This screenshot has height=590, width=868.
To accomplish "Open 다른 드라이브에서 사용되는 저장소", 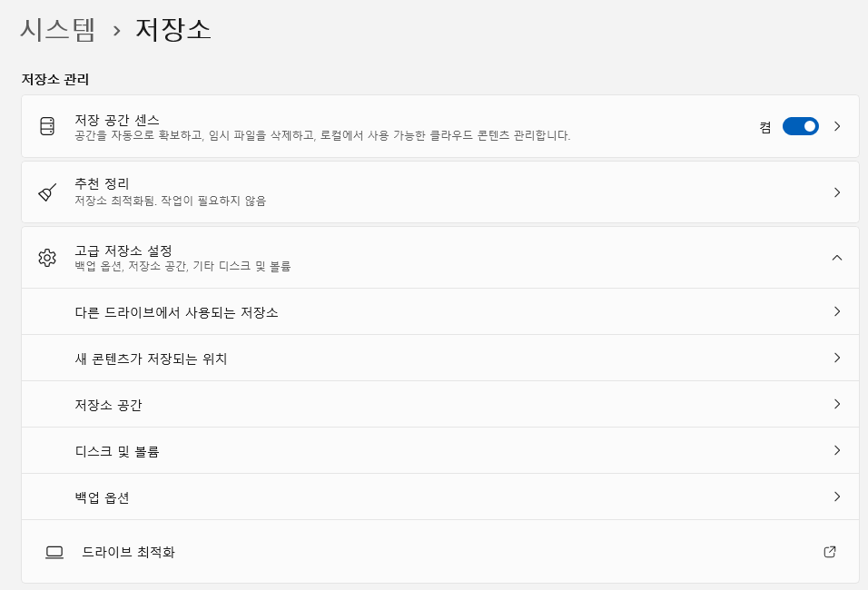I will (x=176, y=312).
